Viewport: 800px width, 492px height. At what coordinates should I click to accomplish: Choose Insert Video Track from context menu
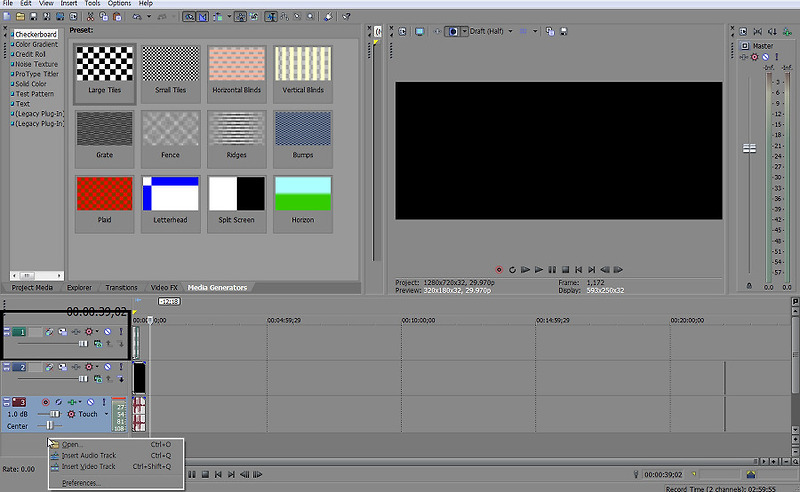(x=89, y=466)
